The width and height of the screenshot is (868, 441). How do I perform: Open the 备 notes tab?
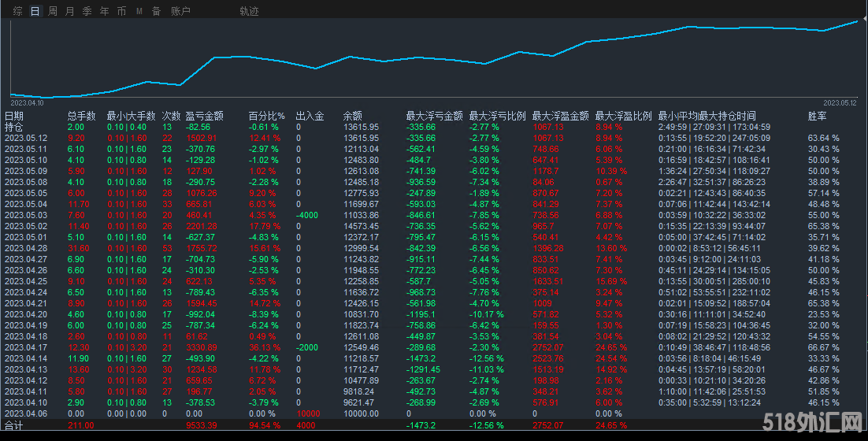[156, 12]
